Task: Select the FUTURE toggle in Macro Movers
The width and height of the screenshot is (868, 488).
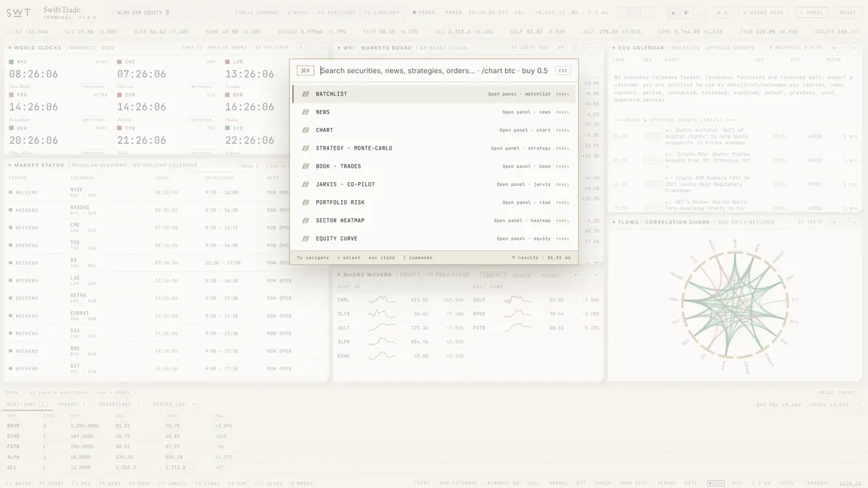Action: (551, 275)
